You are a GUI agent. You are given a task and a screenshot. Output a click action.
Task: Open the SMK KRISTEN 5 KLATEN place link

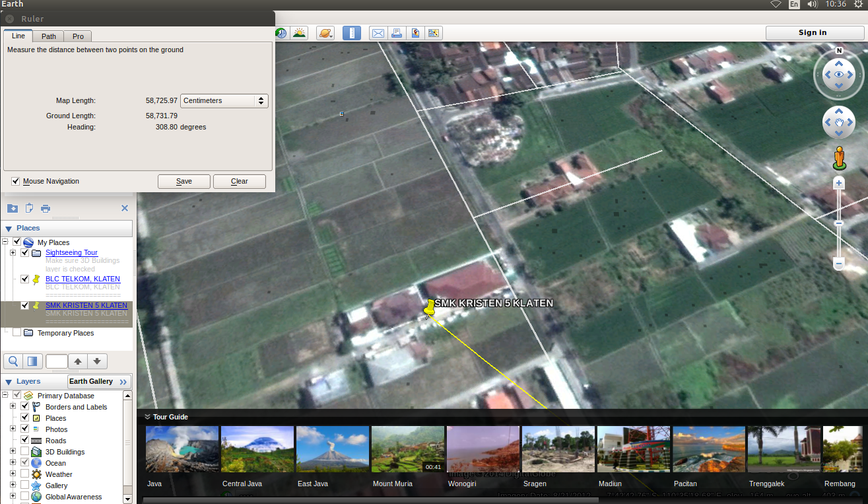point(86,305)
